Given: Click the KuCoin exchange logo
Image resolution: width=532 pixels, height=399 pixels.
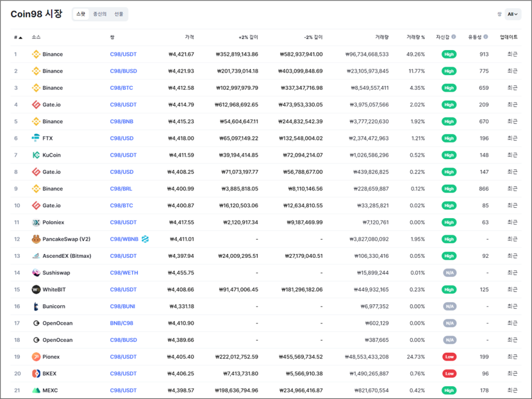Looking at the screenshot, I should coord(36,155).
